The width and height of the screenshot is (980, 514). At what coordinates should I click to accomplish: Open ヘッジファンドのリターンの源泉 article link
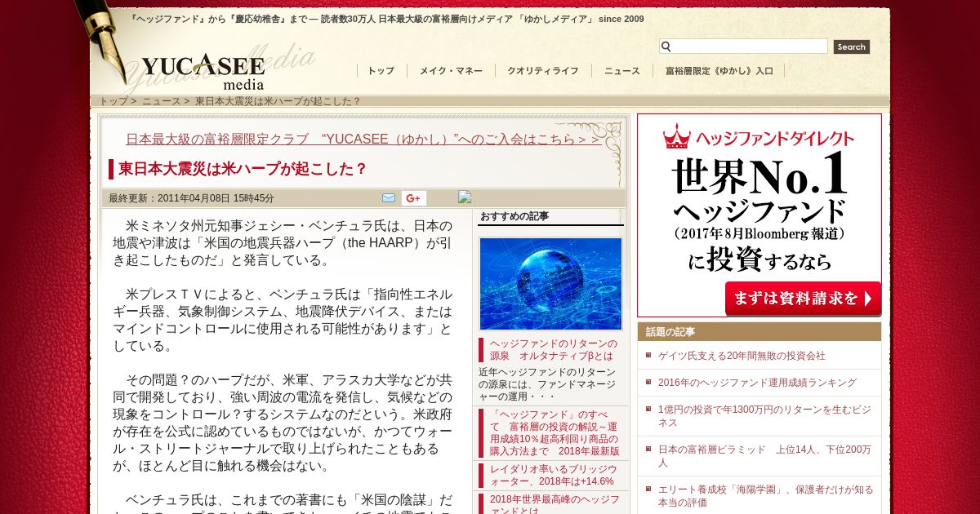[x=554, y=350]
